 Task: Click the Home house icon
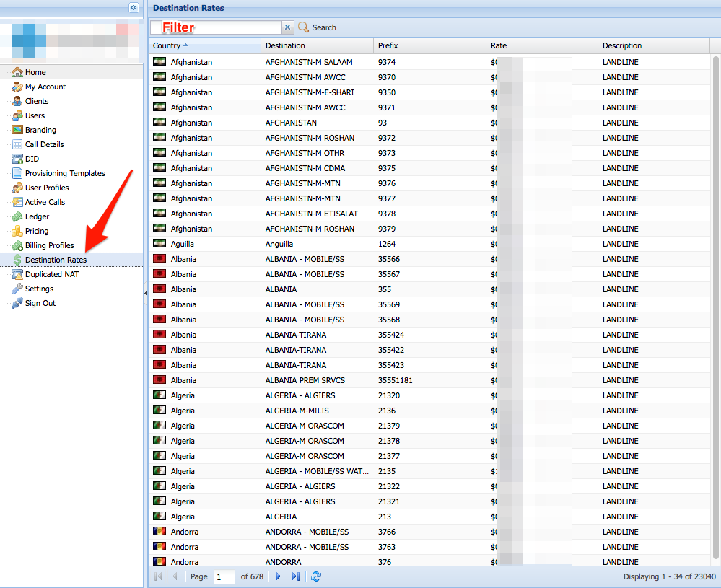(x=17, y=72)
